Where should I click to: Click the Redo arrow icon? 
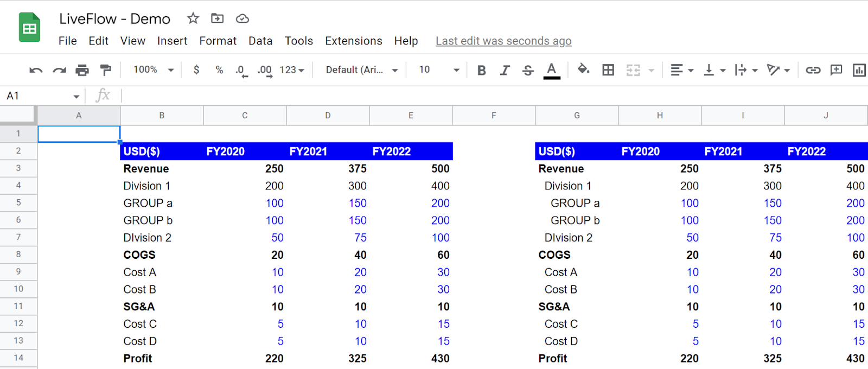(x=59, y=70)
